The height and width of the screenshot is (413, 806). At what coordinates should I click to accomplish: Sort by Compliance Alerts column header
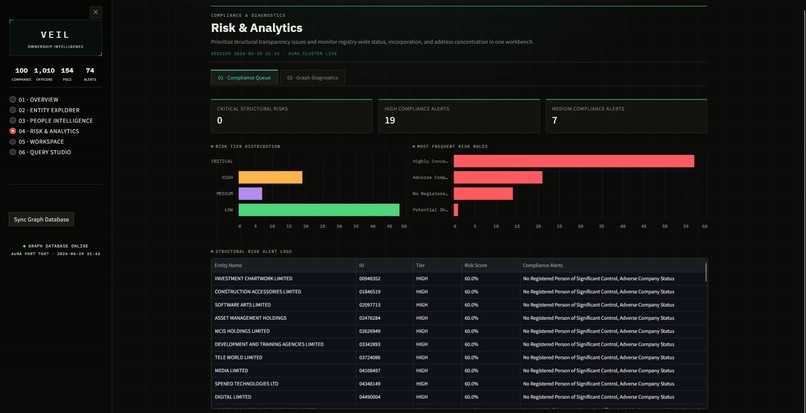point(612,265)
